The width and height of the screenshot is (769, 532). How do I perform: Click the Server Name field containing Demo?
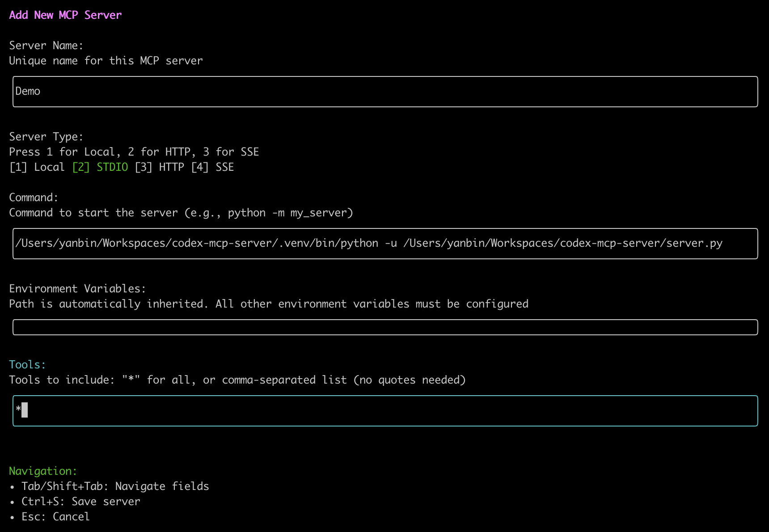[x=384, y=92]
